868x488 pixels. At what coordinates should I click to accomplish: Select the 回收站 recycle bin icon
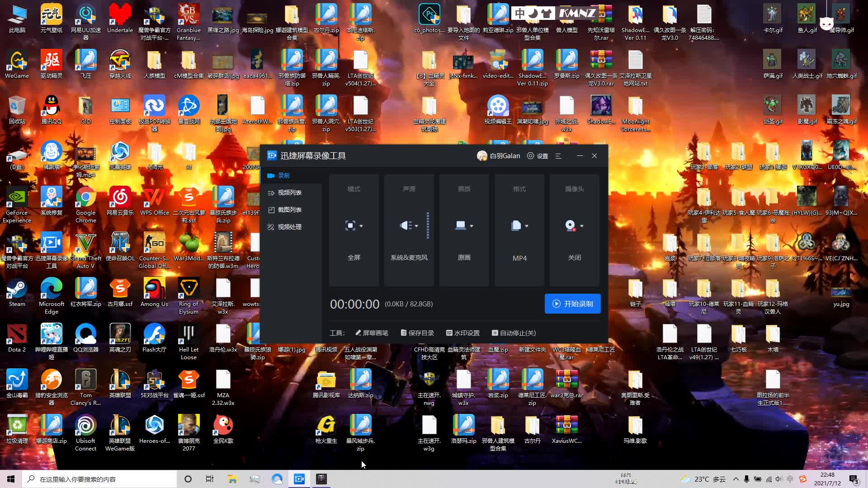pos(17,110)
